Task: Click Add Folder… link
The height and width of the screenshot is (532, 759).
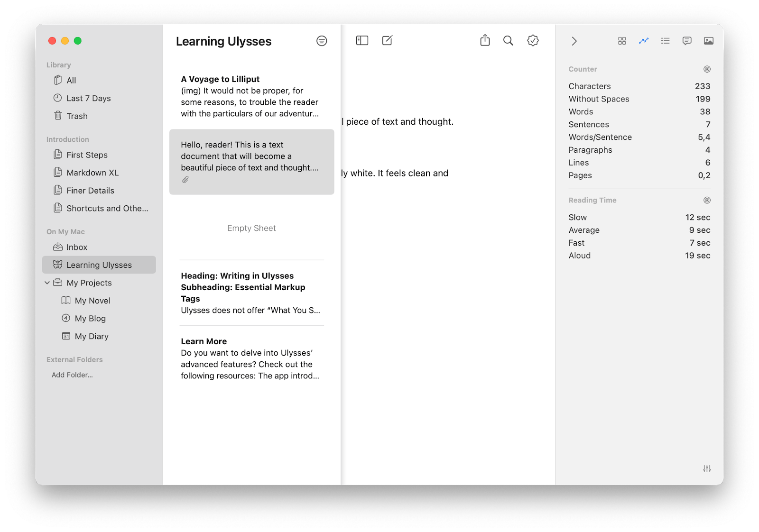Action: 72,375
